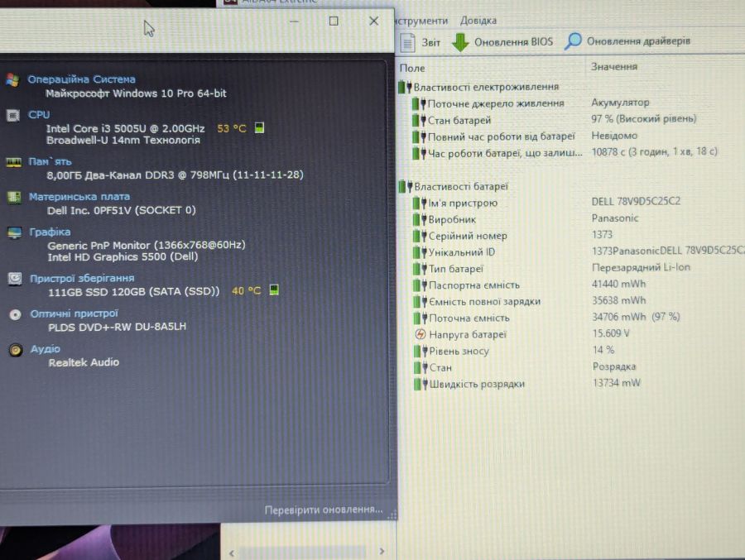Image resolution: width=745 pixels, height=560 pixels.
Task: Open the CPU section heading in Speccy
Action: click(x=39, y=114)
